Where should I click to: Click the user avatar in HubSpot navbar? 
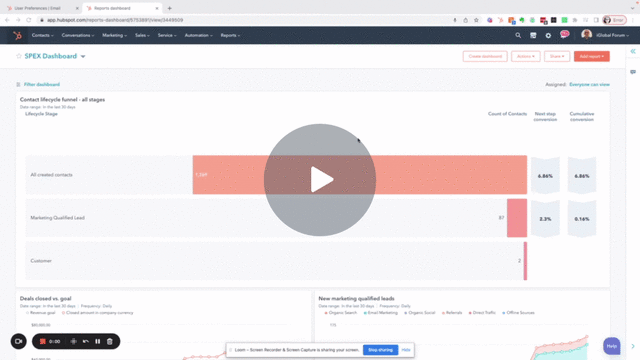(587, 35)
